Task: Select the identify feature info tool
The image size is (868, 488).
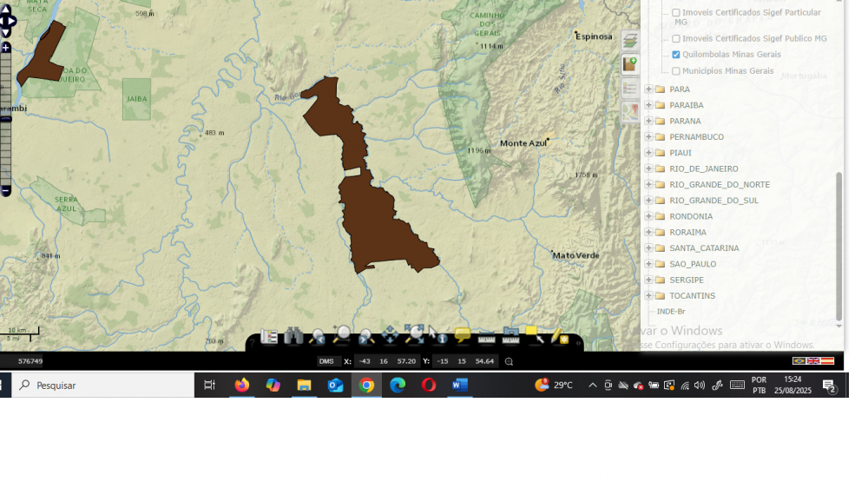Action: (x=437, y=335)
